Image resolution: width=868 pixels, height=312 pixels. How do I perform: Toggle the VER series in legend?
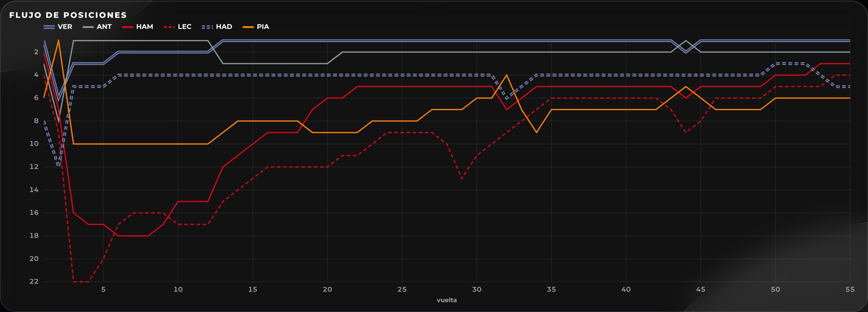click(x=58, y=27)
